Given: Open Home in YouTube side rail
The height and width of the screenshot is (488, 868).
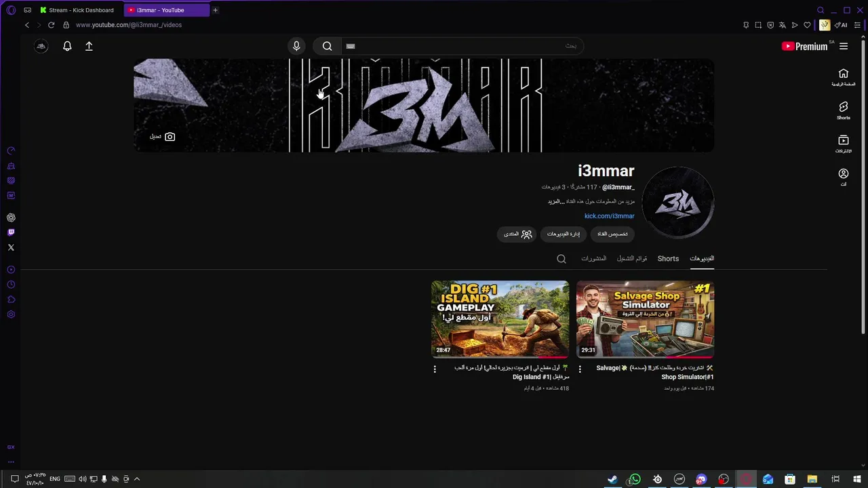Looking at the screenshot, I should click(x=844, y=77).
